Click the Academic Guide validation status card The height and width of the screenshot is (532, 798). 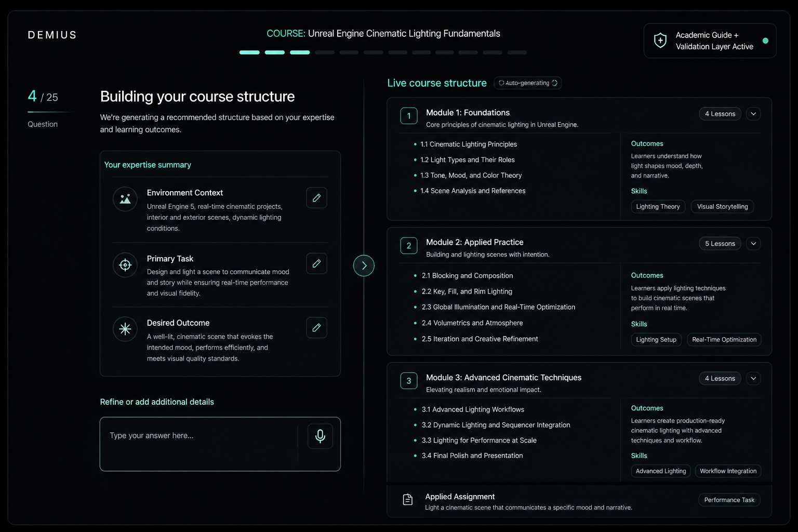(x=710, y=41)
